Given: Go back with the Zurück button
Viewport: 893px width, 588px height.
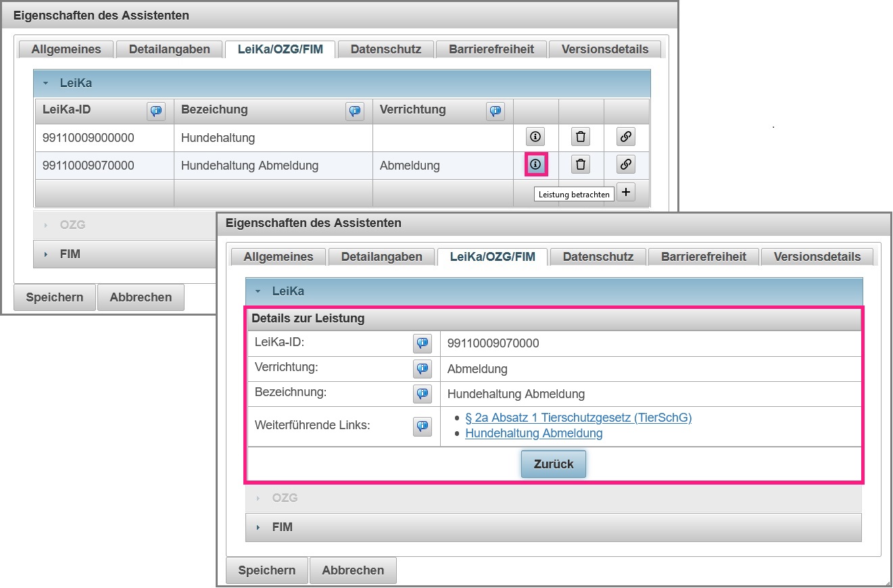Looking at the screenshot, I should pos(554,464).
